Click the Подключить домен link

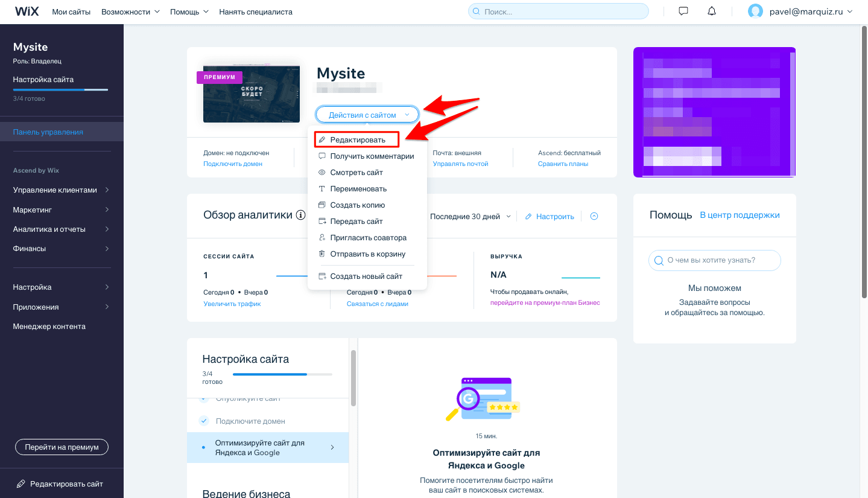(233, 164)
